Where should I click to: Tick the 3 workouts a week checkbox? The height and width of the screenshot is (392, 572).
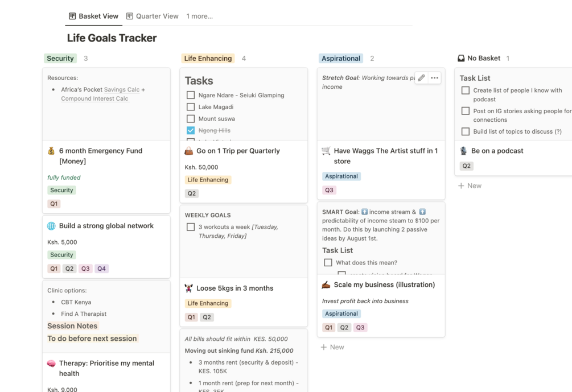coord(191,227)
